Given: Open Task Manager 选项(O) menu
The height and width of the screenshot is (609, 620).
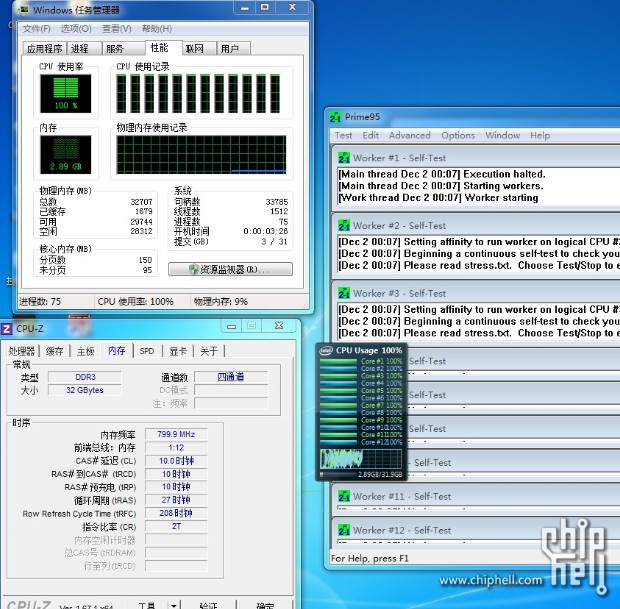Looking at the screenshot, I should point(76,28).
